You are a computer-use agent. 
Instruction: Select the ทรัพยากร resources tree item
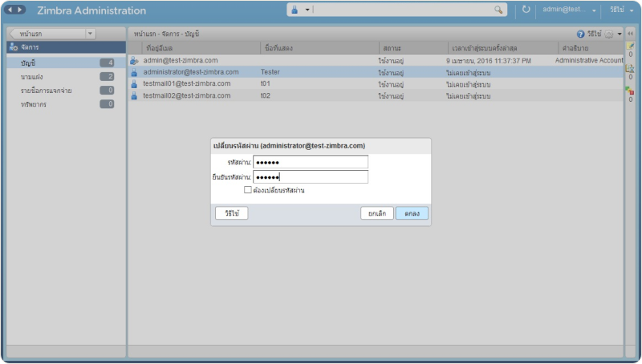coord(66,104)
